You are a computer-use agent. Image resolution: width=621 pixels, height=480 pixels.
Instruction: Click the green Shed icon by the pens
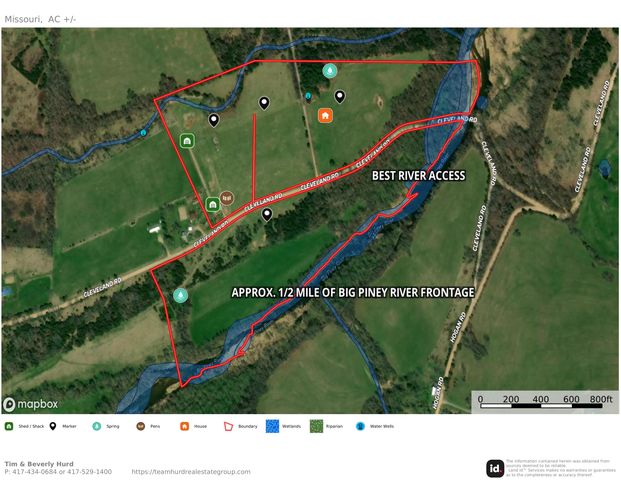(x=213, y=204)
